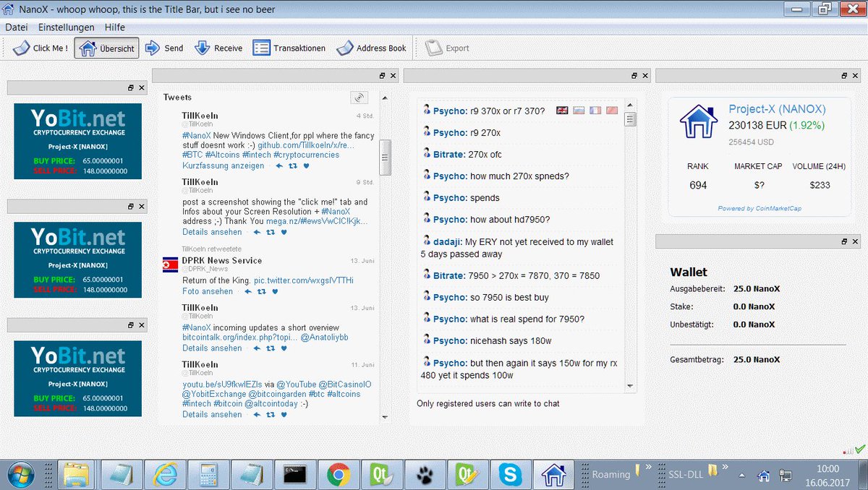Click the middle YoBit.net exchange banner
Image resolution: width=868 pixels, height=490 pixels.
(77, 260)
